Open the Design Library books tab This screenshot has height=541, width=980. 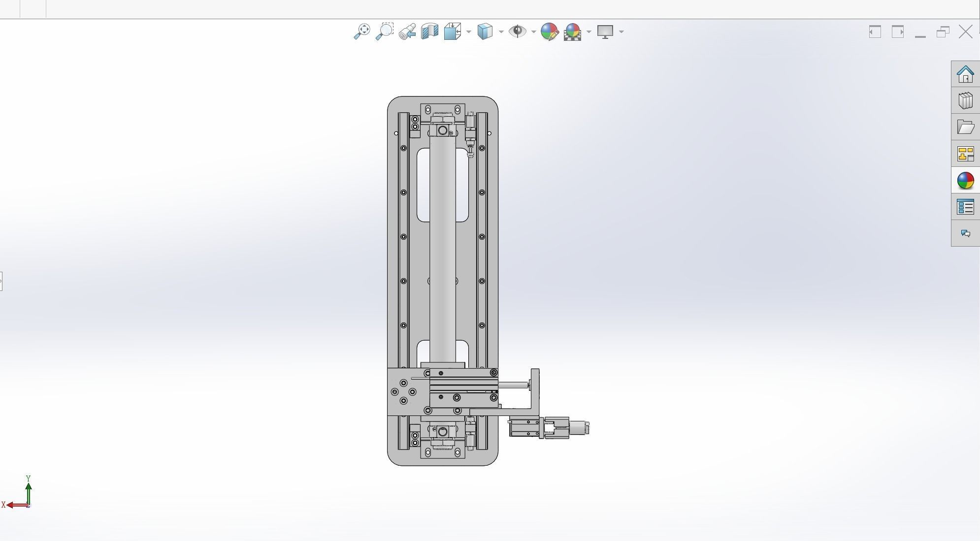click(965, 101)
